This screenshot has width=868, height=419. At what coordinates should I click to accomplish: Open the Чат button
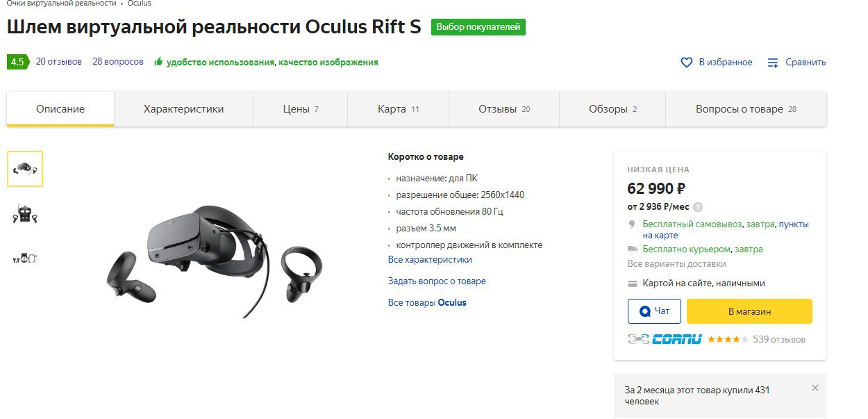click(654, 311)
